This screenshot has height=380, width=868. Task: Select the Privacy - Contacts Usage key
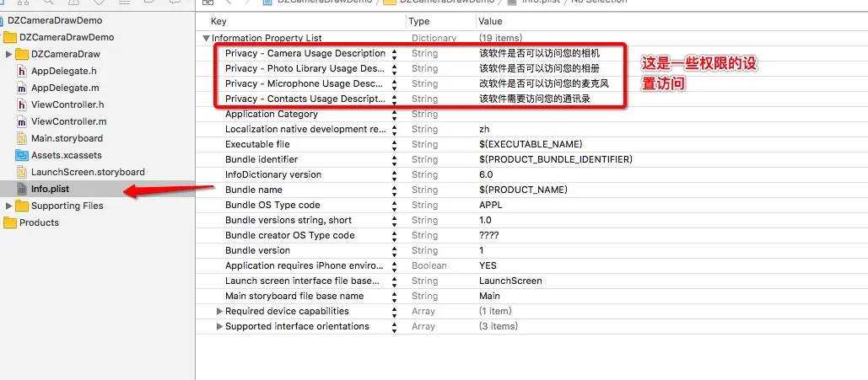coord(305,99)
